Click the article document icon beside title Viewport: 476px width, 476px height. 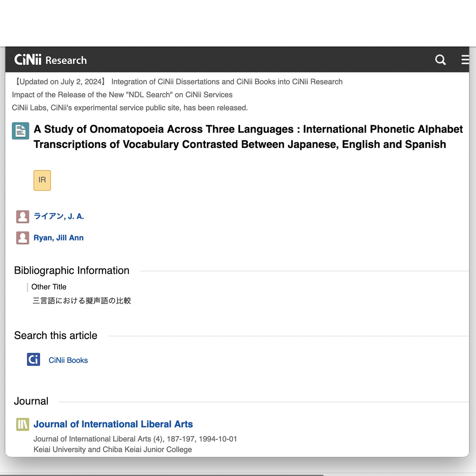(x=21, y=131)
